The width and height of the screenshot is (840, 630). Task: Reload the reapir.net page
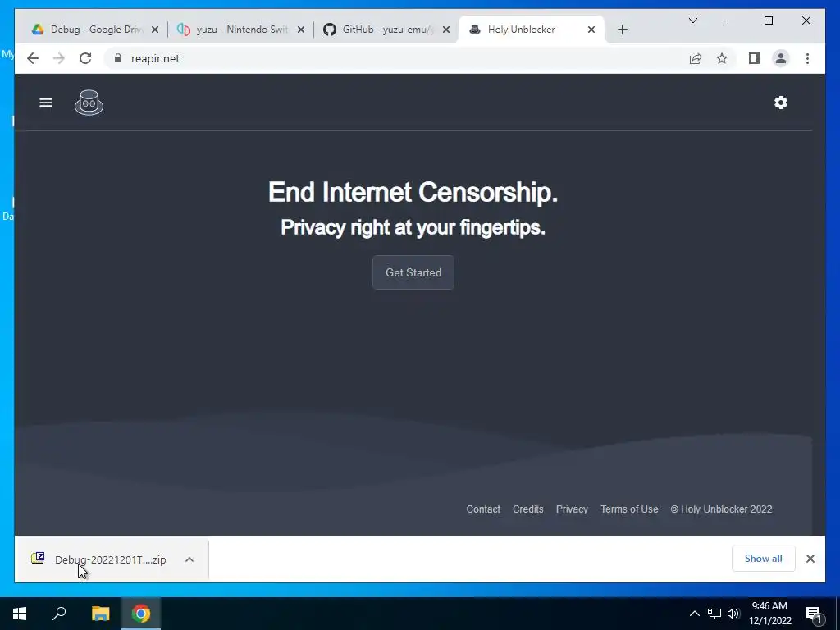(85, 58)
